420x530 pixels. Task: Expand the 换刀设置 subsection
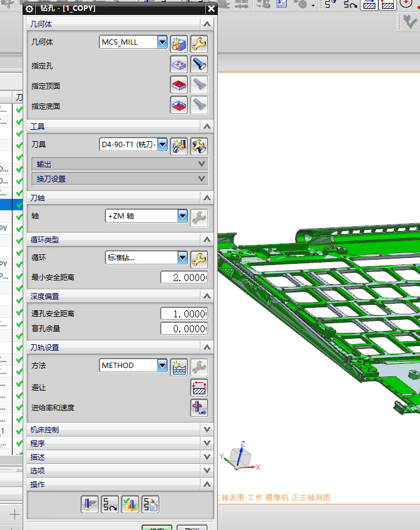click(x=120, y=179)
